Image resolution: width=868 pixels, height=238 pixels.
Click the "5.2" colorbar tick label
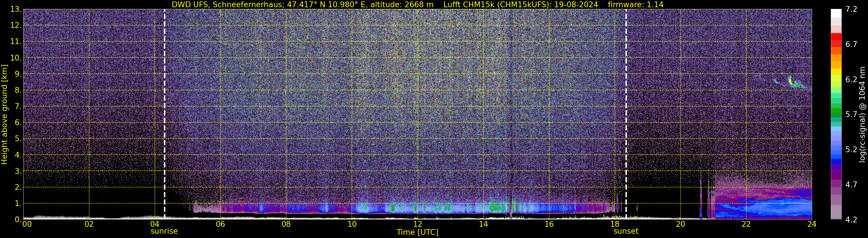[x=852, y=149]
